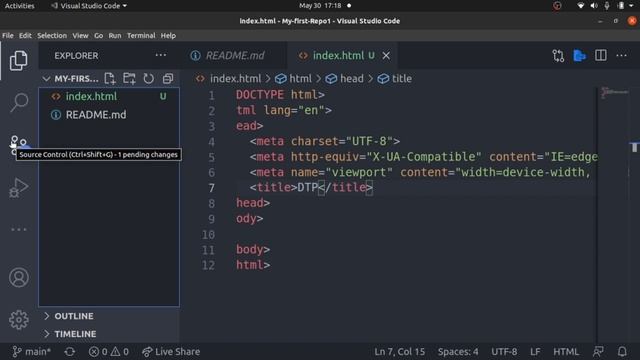Click the title tag on line 7
The width and height of the screenshot is (640, 360).
[311, 187]
